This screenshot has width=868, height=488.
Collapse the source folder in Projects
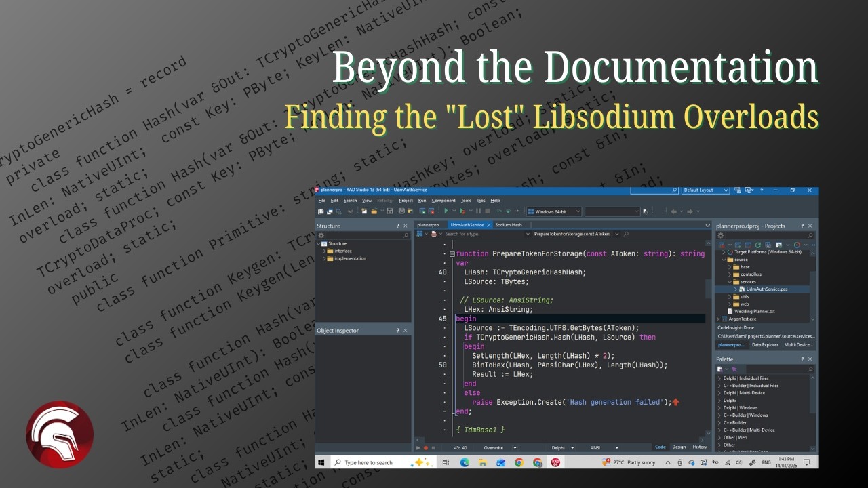(724, 260)
